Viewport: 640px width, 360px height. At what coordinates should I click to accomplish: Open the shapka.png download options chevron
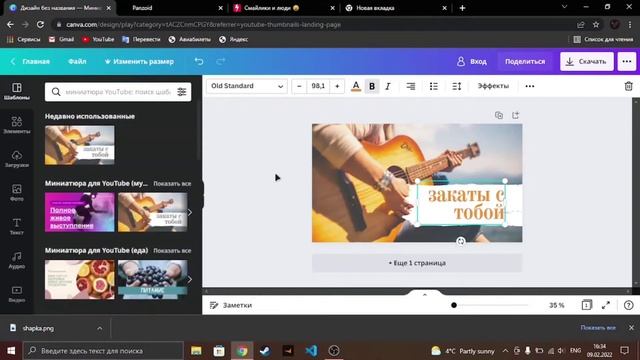coord(100,328)
